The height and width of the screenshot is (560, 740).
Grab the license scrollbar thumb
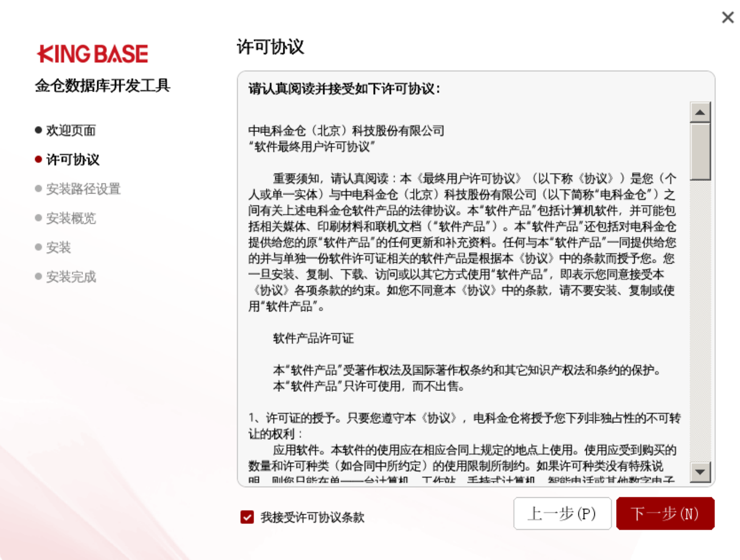click(x=700, y=152)
